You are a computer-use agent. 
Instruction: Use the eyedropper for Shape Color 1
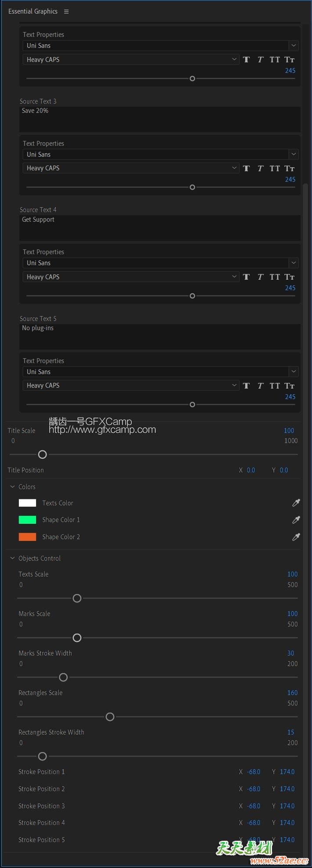pos(296,520)
